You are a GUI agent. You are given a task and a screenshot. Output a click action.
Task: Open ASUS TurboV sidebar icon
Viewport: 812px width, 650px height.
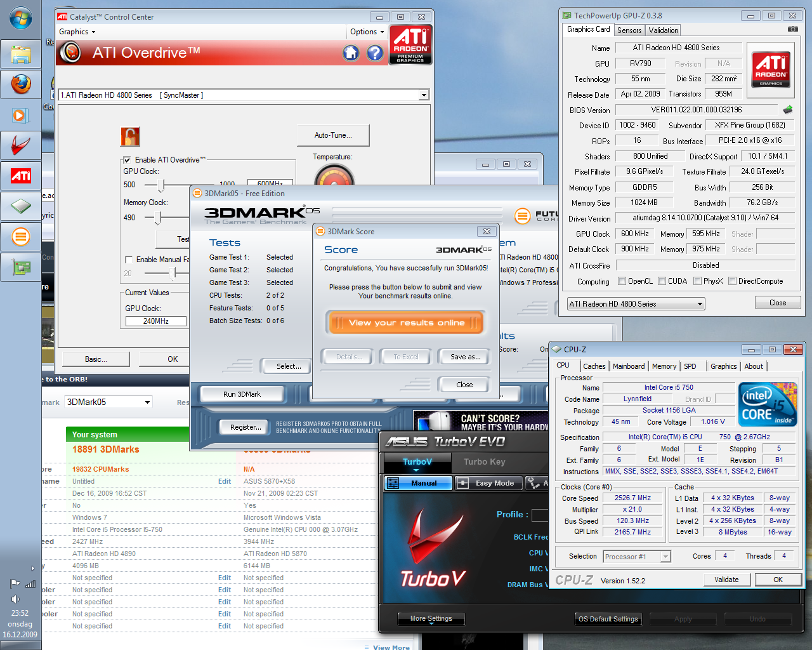click(20, 145)
